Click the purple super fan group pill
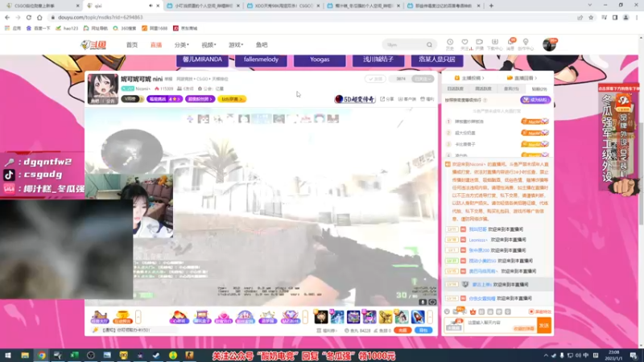Screen dimensions: 644x362 coord(200,99)
